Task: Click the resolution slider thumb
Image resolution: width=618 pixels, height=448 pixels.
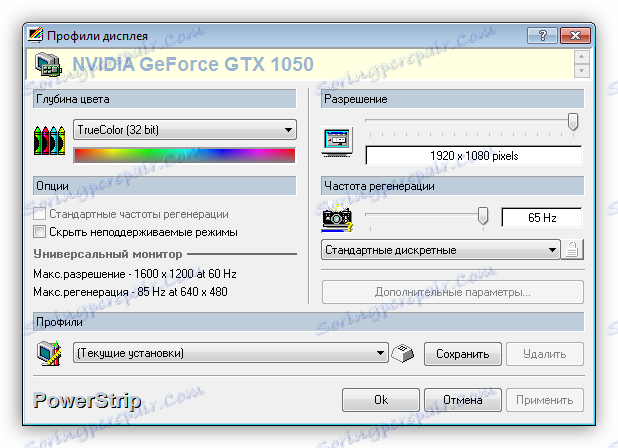Action: point(573,122)
